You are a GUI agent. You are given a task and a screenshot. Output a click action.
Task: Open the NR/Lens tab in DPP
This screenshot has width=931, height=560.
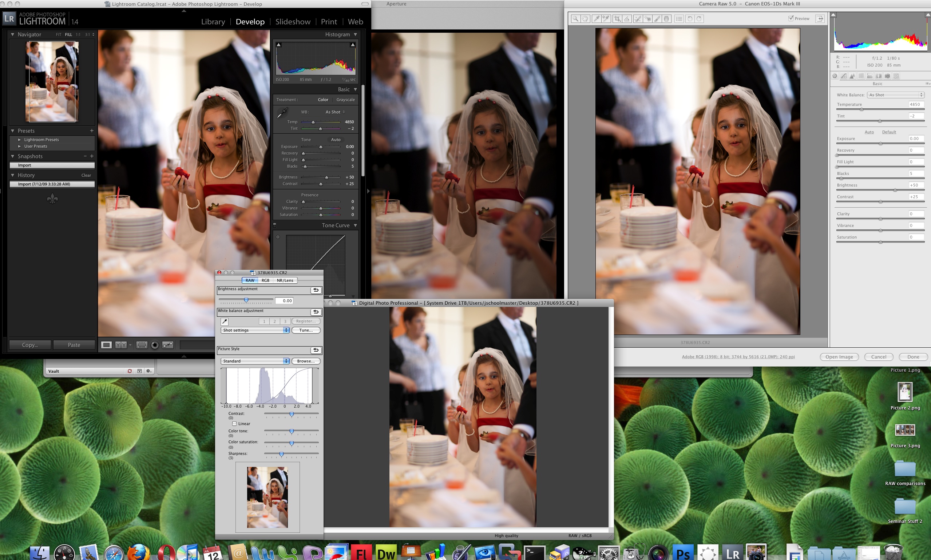click(x=285, y=280)
